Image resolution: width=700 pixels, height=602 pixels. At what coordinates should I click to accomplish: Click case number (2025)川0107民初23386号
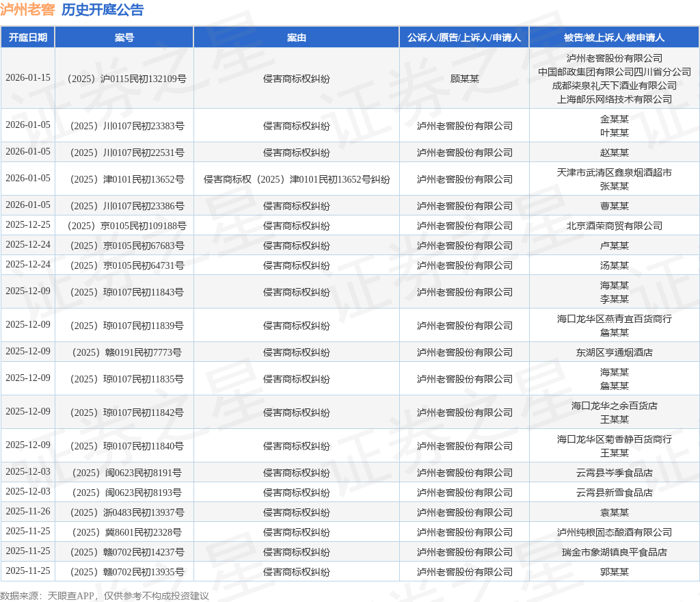click(126, 206)
